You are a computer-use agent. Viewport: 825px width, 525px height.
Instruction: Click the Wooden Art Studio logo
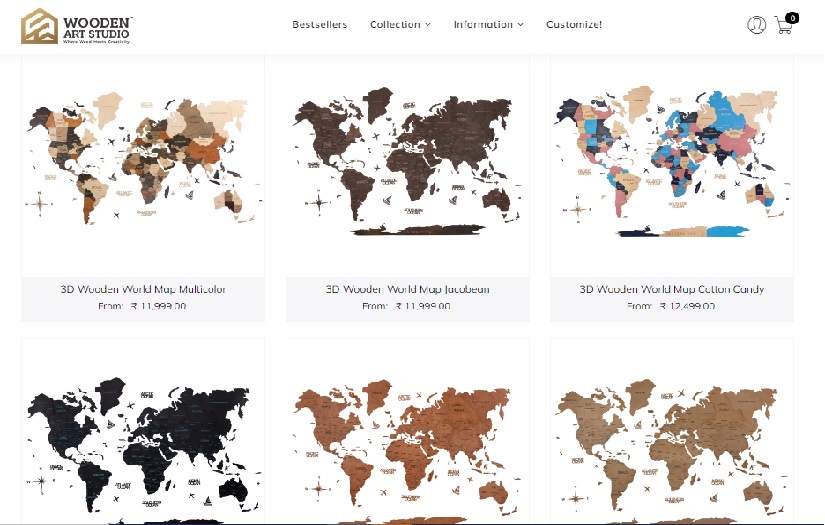pos(77,26)
